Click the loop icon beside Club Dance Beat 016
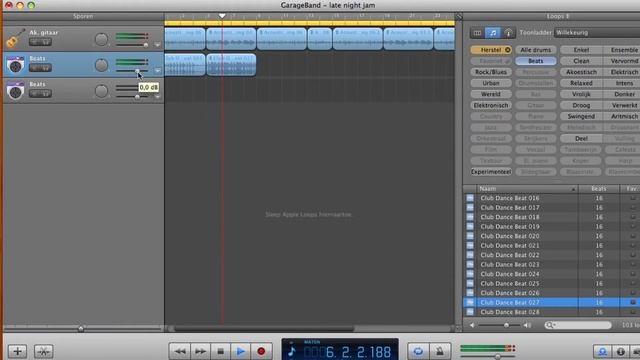This screenshot has width=640, height=360. (x=470, y=198)
